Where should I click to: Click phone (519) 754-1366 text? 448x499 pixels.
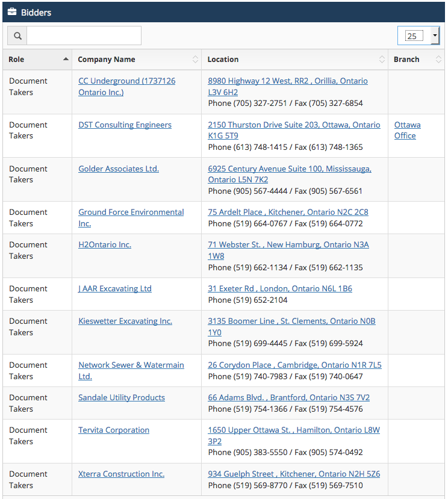click(x=247, y=409)
